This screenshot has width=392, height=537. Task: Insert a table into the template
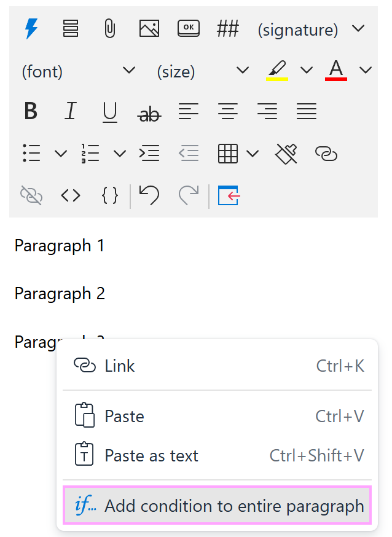(228, 153)
